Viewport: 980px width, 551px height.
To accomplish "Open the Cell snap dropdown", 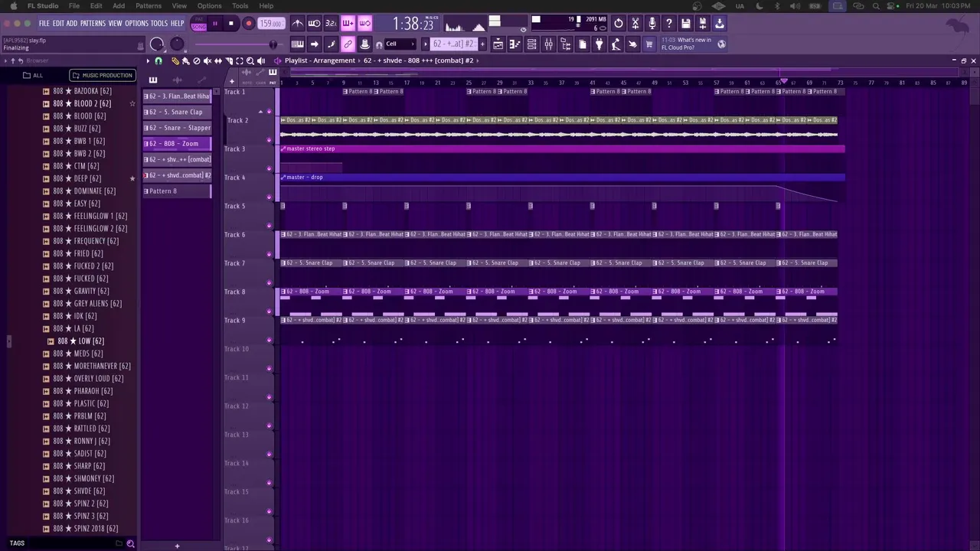I will (400, 44).
